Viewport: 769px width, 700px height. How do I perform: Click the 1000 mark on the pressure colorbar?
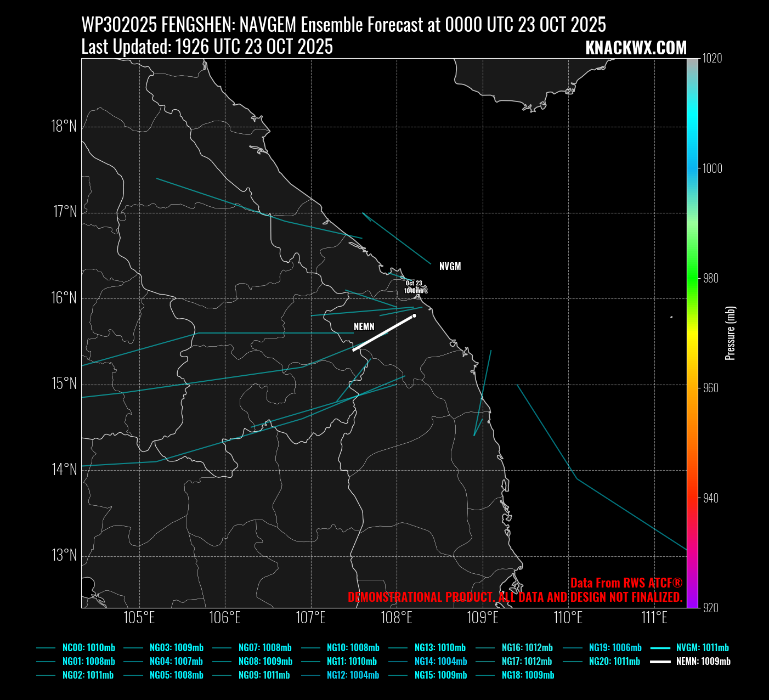tap(712, 168)
